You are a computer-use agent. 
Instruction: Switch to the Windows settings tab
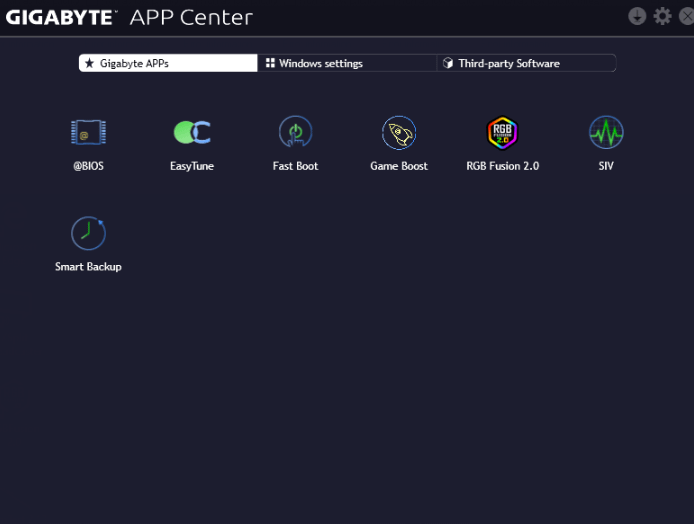pyautogui.click(x=346, y=63)
